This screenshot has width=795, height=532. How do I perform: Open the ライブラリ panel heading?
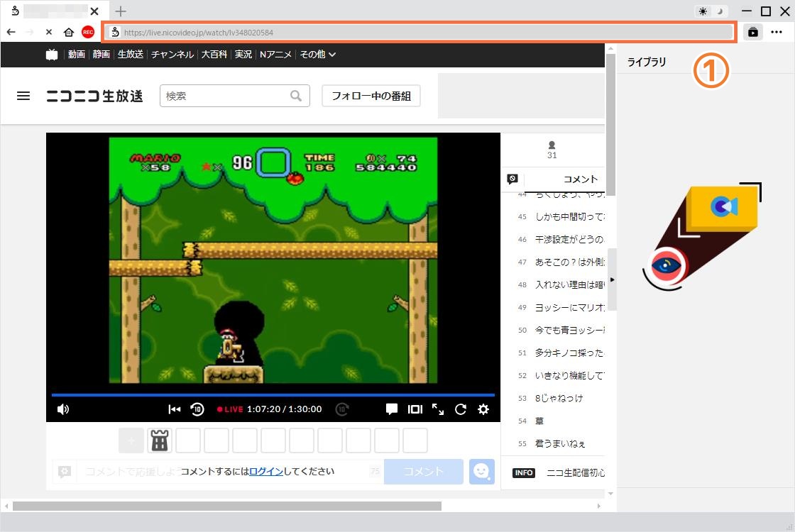coord(647,62)
